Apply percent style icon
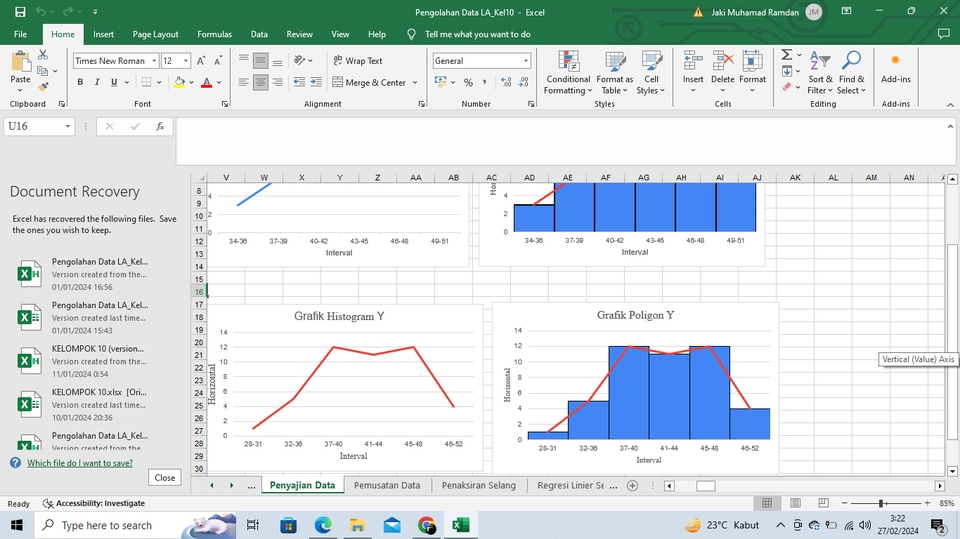The image size is (960, 539). pyautogui.click(x=468, y=82)
